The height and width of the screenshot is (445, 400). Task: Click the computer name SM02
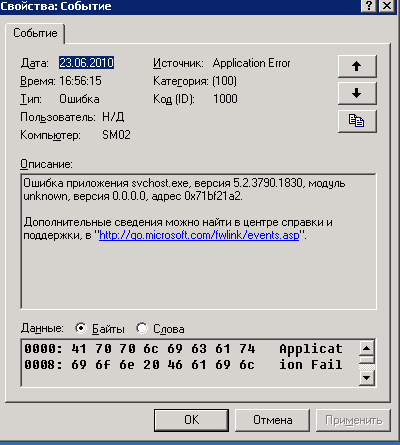point(116,135)
